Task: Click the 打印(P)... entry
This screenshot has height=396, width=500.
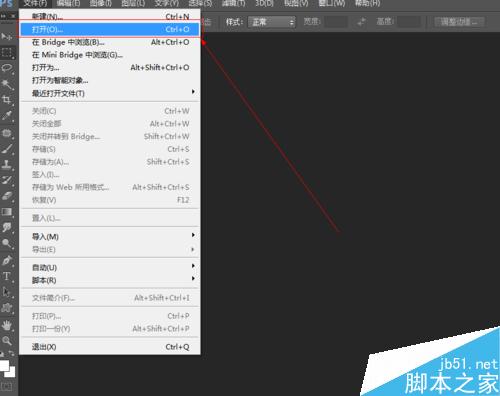Action: tap(110, 316)
